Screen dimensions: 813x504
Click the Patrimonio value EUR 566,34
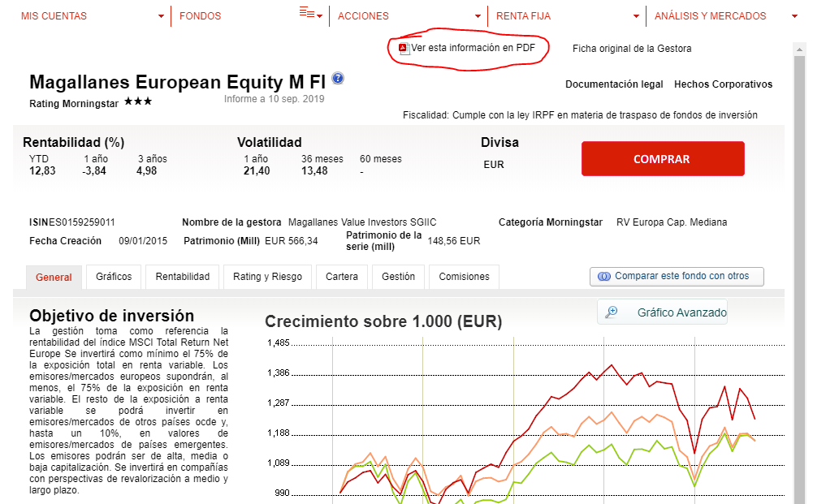(x=292, y=241)
